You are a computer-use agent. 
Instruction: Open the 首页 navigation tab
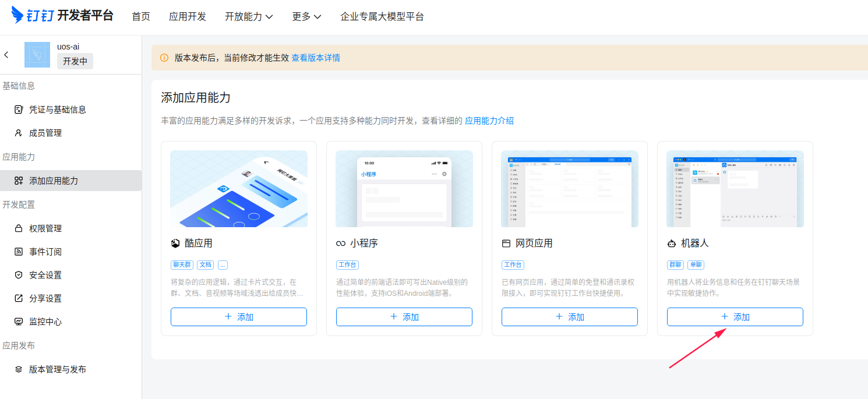click(141, 16)
